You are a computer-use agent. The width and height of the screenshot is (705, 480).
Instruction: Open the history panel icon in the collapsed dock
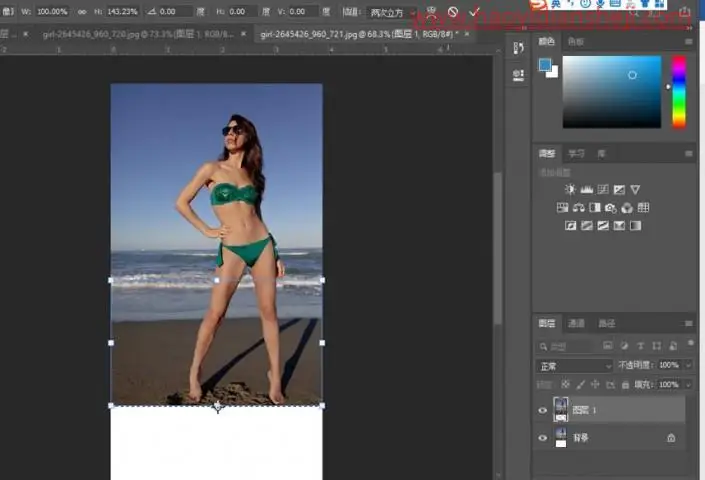518,48
